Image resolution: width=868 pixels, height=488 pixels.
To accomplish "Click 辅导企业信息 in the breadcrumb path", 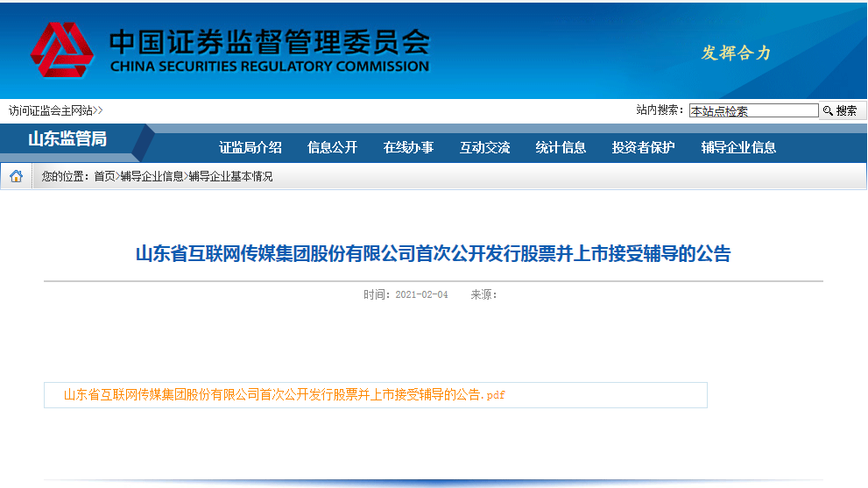I will point(152,176).
